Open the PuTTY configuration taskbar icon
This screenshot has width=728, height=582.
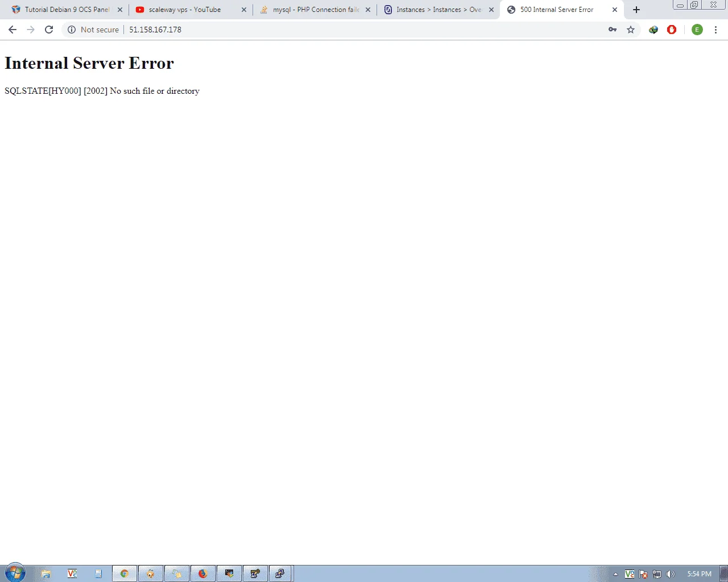click(x=255, y=574)
